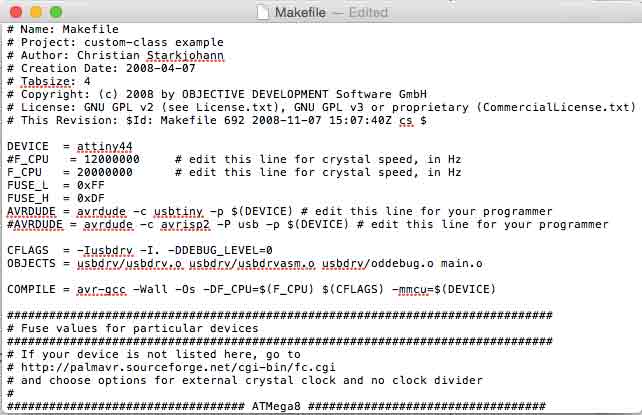Screen dimensions: 642x415
Task: Click the creation date "2008-04-07"
Action: point(160,68)
